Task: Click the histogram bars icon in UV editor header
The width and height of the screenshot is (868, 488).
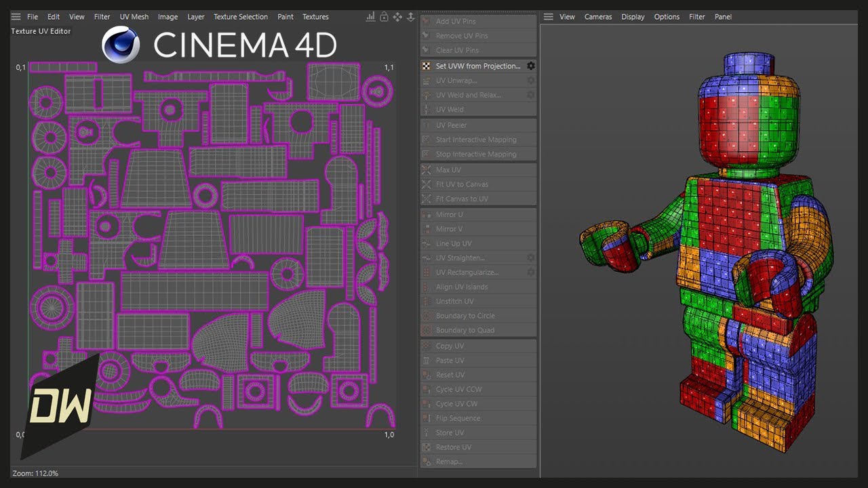Action: 370,16
